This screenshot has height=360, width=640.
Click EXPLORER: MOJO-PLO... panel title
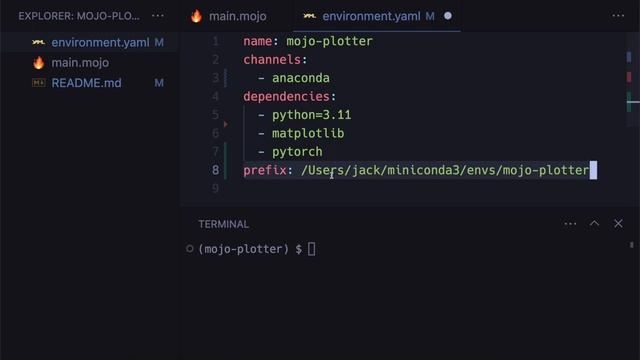coord(79,16)
